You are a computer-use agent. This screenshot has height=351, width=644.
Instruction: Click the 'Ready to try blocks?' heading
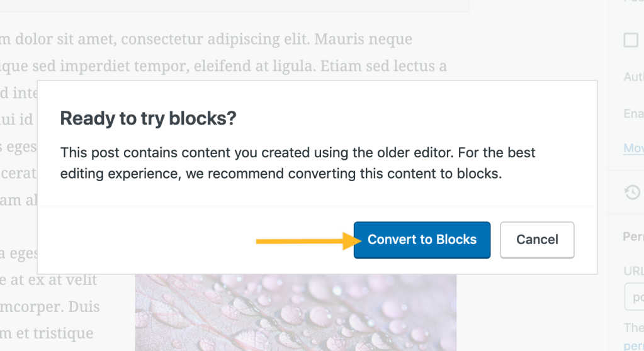tap(149, 118)
